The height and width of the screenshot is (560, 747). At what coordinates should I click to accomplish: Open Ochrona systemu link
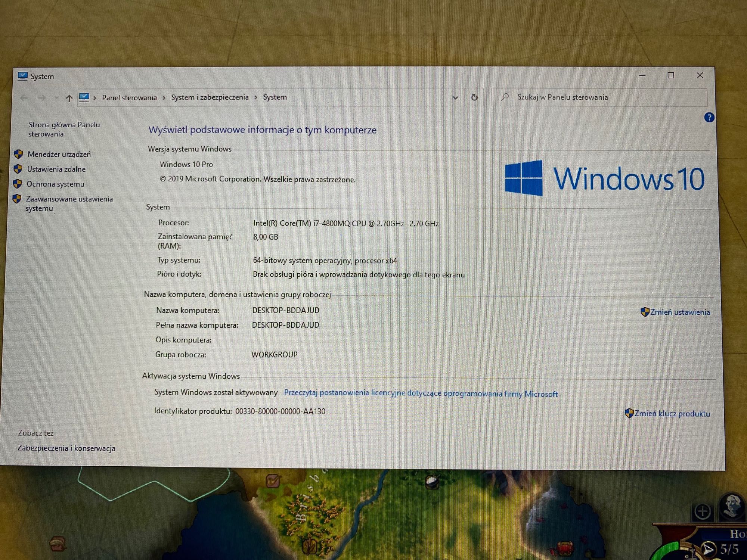tap(55, 184)
